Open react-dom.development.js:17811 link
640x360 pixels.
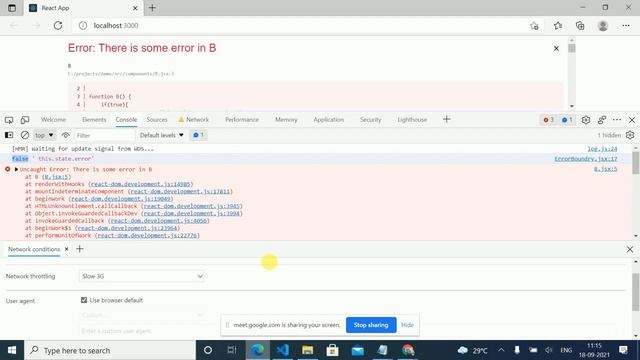[x=180, y=191]
